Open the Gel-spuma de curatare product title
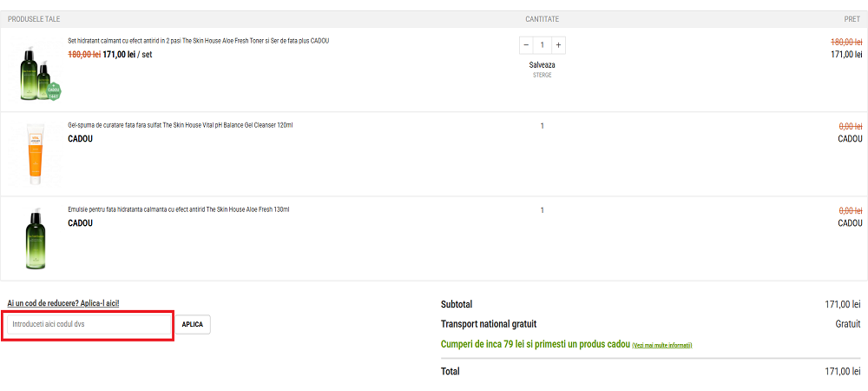 [180, 125]
